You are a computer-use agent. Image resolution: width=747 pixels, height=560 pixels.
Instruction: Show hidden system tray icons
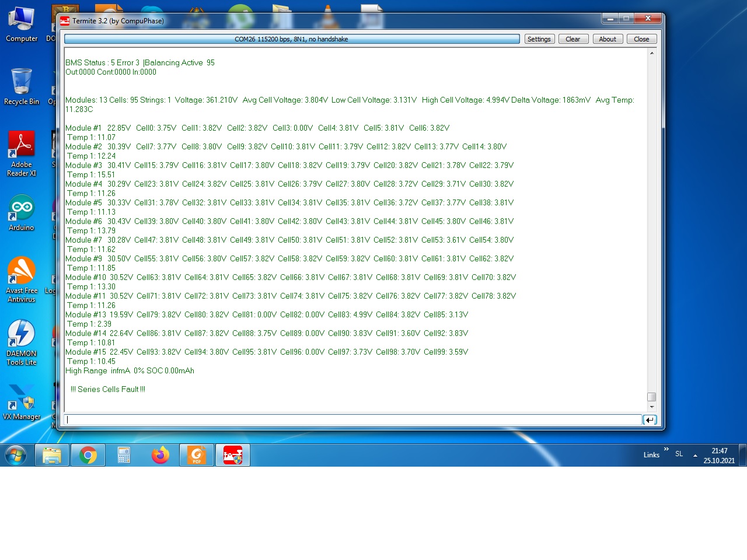pos(695,455)
